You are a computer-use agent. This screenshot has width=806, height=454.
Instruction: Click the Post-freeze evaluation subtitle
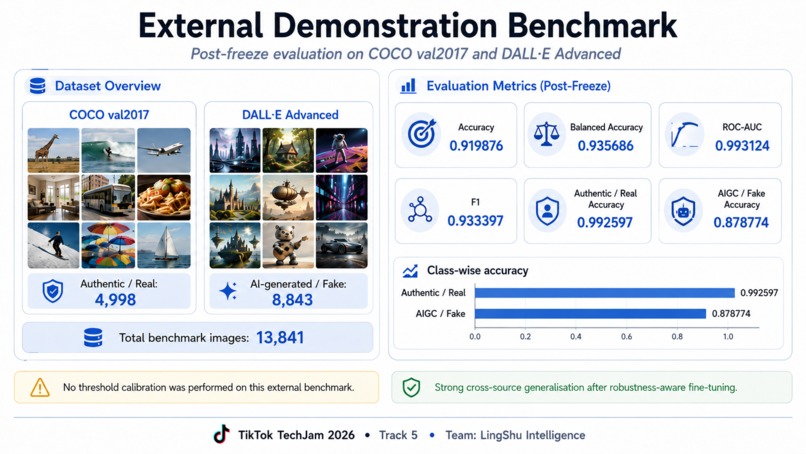(x=406, y=54)
